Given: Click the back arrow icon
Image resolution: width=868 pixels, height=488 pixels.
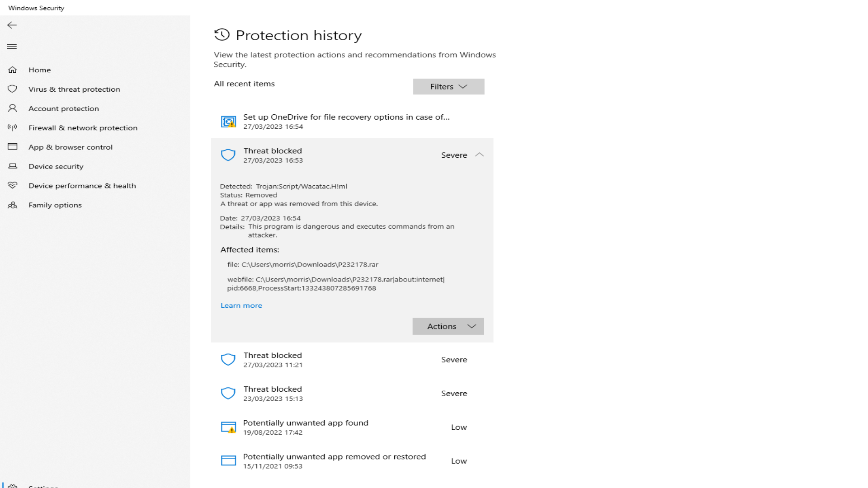Looking at the screenshot, I should 12,25.
